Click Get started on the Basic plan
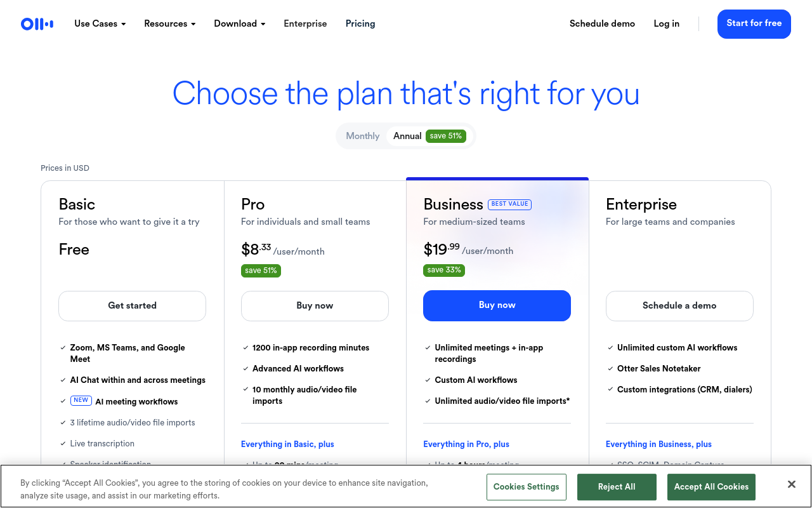 tap(132, 305)
